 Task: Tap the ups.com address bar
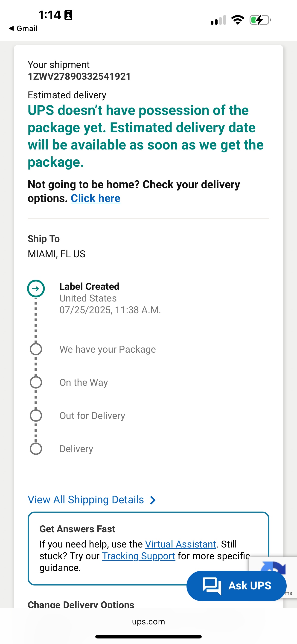click(148, 621)
